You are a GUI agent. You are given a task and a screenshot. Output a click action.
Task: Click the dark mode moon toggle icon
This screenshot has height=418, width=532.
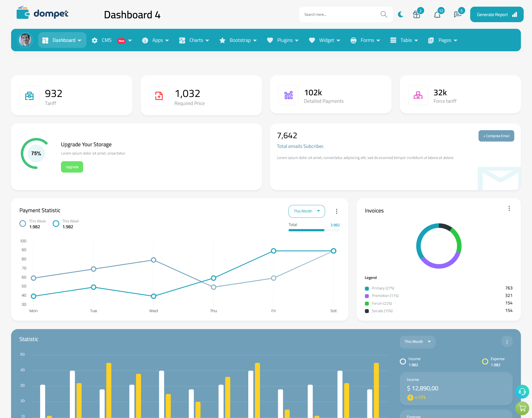(x=400, y=14)
